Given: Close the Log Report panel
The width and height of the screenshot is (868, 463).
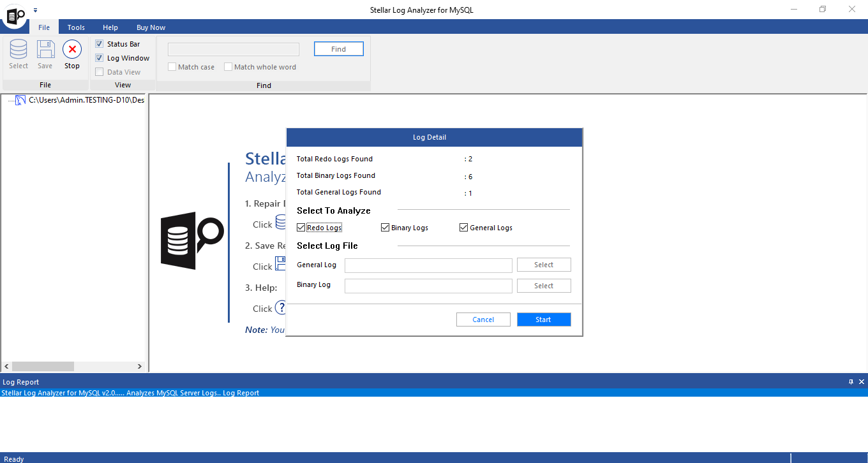Looking at the screenshot, I should (x=862, y=382).
